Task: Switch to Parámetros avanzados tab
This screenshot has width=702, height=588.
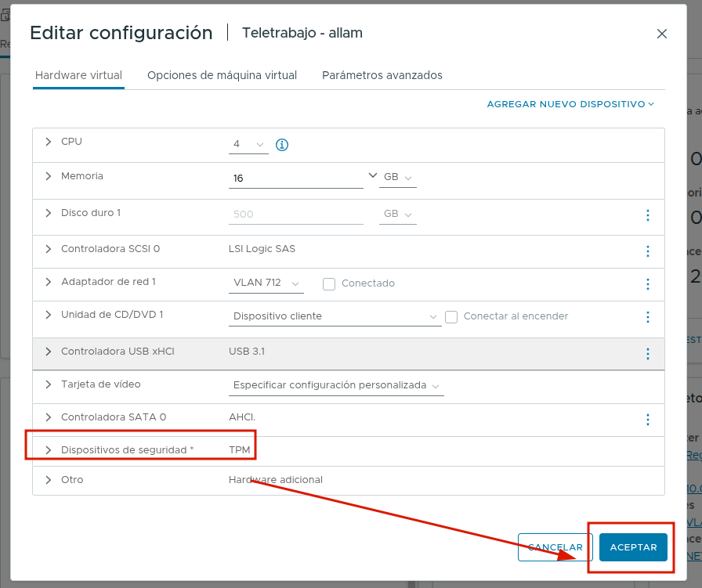Action: click(x=382, y=76)
